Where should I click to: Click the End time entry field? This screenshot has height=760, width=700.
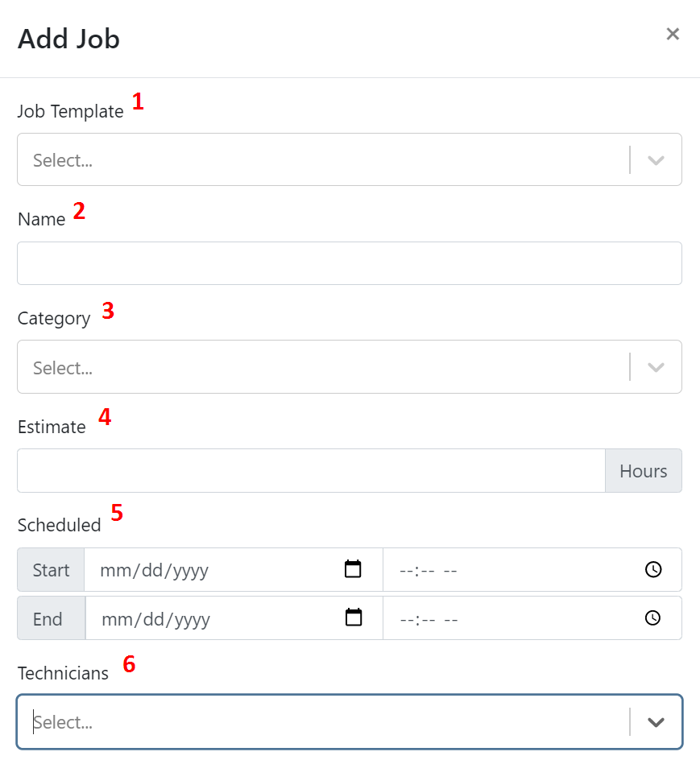pos(532,618)
